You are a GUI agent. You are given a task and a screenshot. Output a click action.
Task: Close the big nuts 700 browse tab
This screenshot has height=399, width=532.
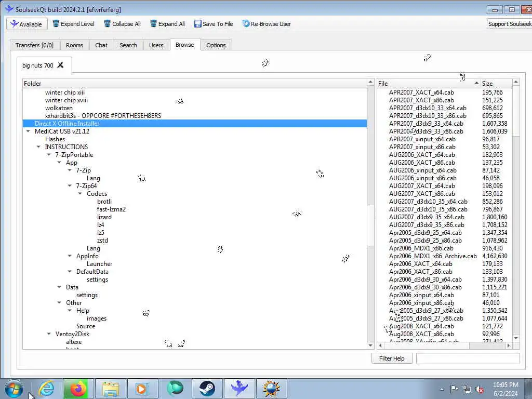(60, 65)
